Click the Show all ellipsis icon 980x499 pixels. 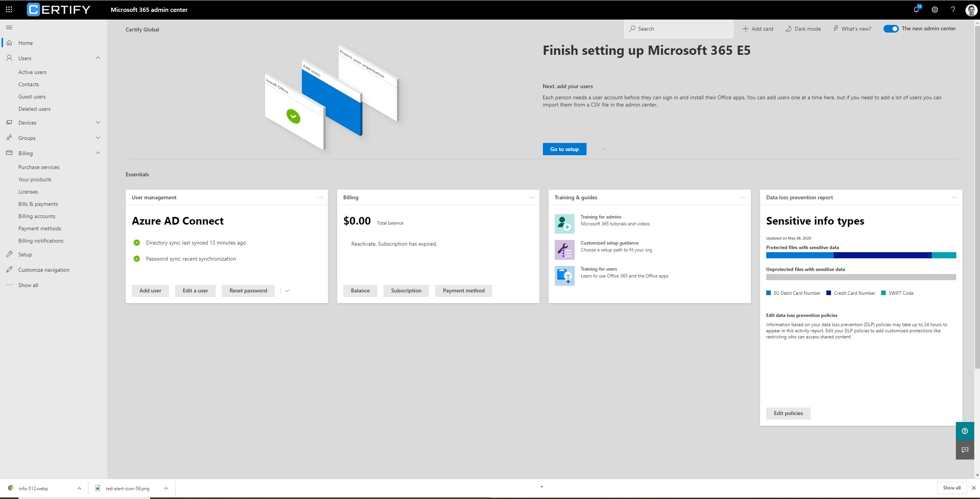click(x=9, y=285)
